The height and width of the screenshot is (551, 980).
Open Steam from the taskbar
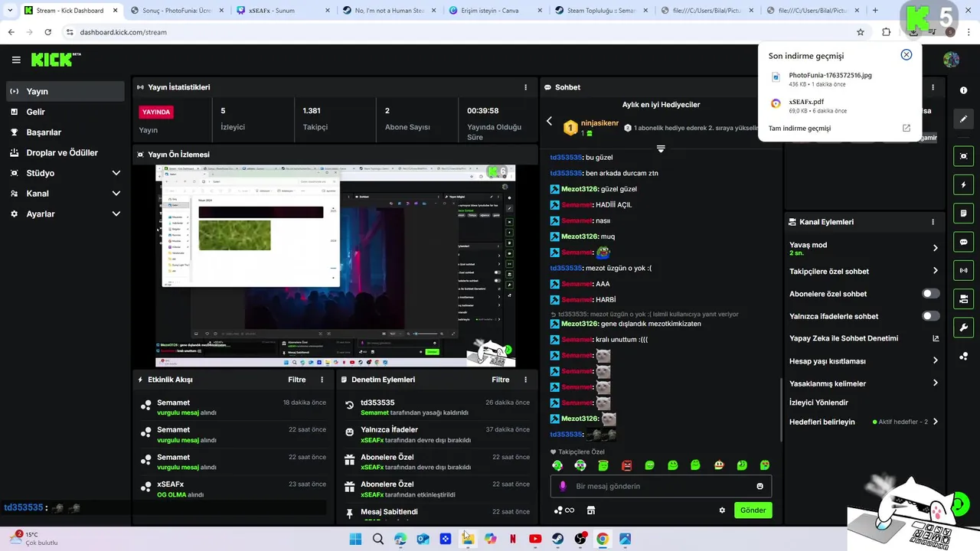[558, 539]
